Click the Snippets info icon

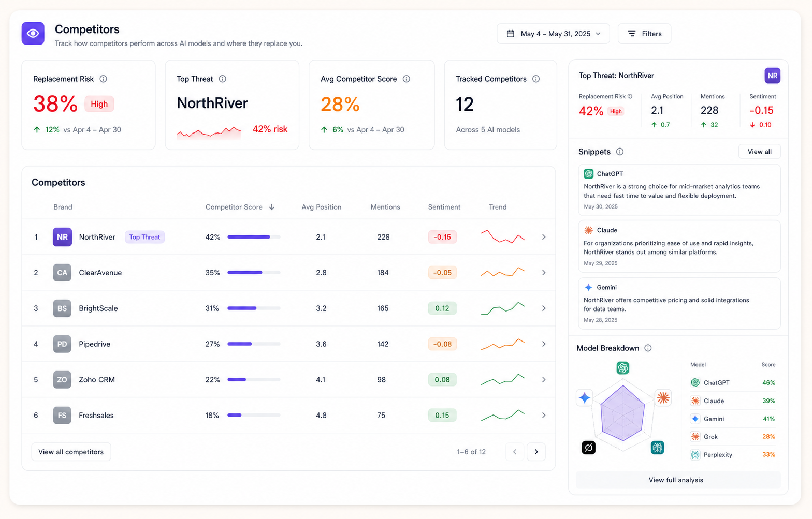tap(620, 152)
